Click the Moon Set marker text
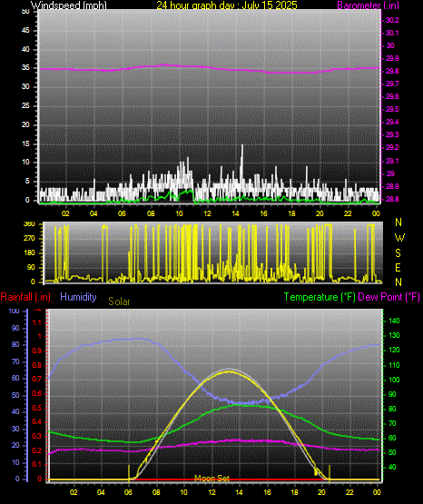 212,479
